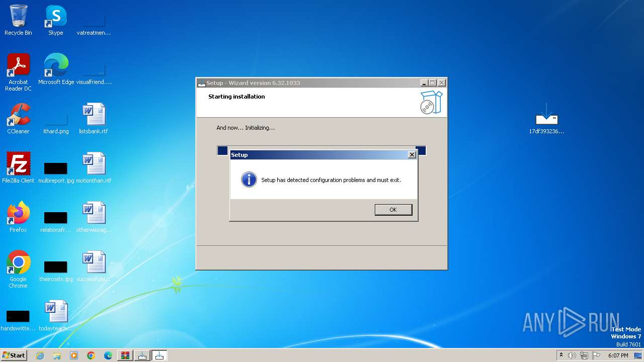The height and width of the screenshot is (362, 644).
Task: Click the installer box-and-disc icon
Action: click(431, 103)
